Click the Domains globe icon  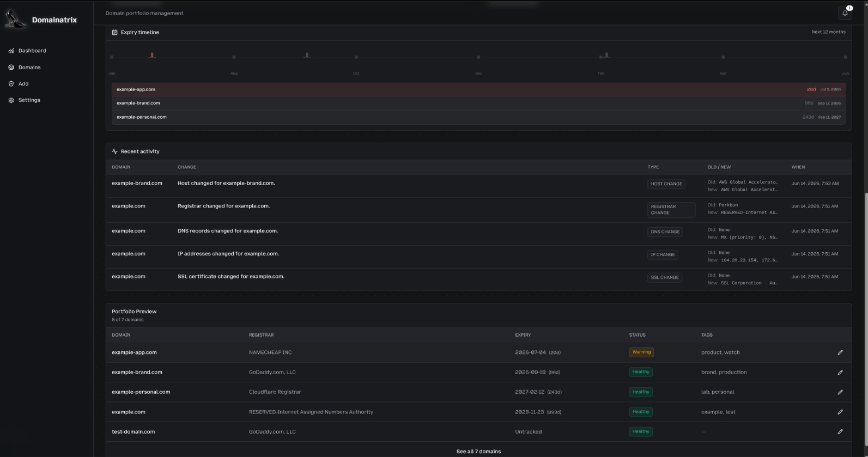tap(11, 68)
